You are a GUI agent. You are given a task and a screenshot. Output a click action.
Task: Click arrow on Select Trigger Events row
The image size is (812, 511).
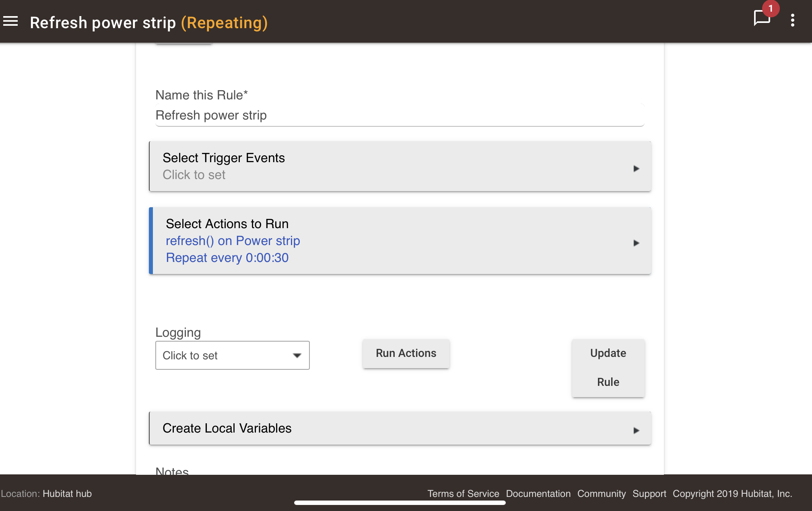[636, 169]
